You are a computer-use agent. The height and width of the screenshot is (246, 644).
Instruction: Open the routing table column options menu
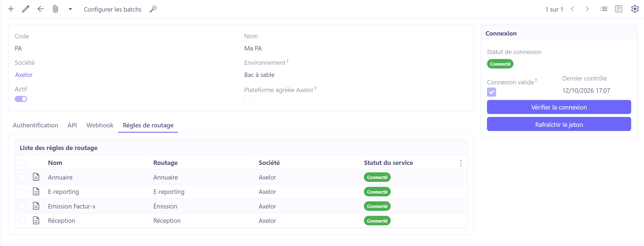pyautogui.click(x=461, y=163)
